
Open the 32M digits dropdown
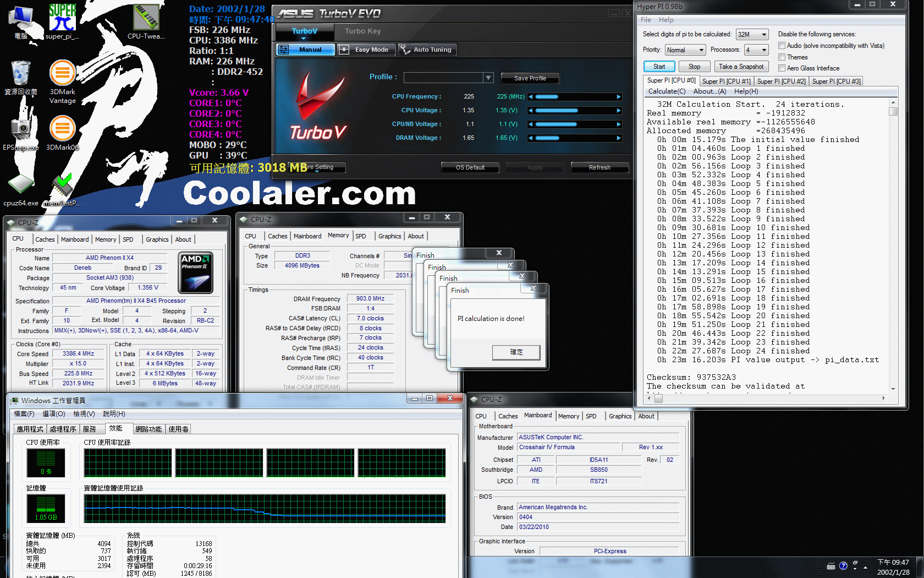[752, 35]
